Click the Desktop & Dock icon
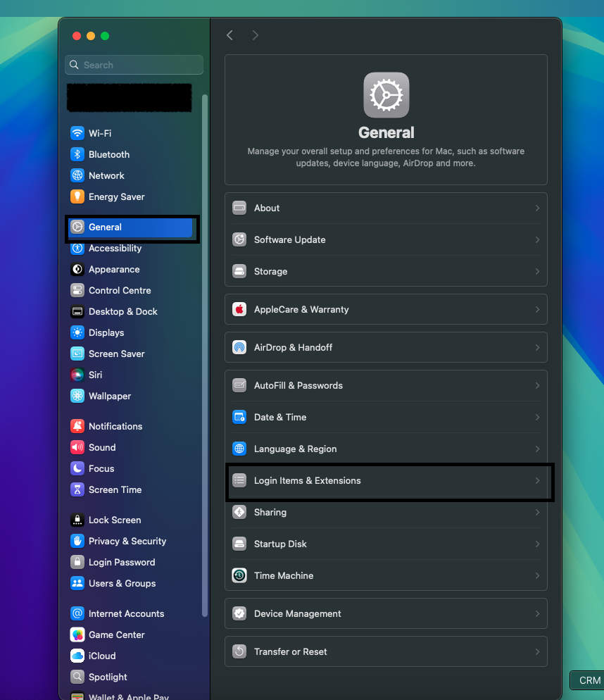Image resolution: width=604 pixels, height=700 pixels. (77, 311)
